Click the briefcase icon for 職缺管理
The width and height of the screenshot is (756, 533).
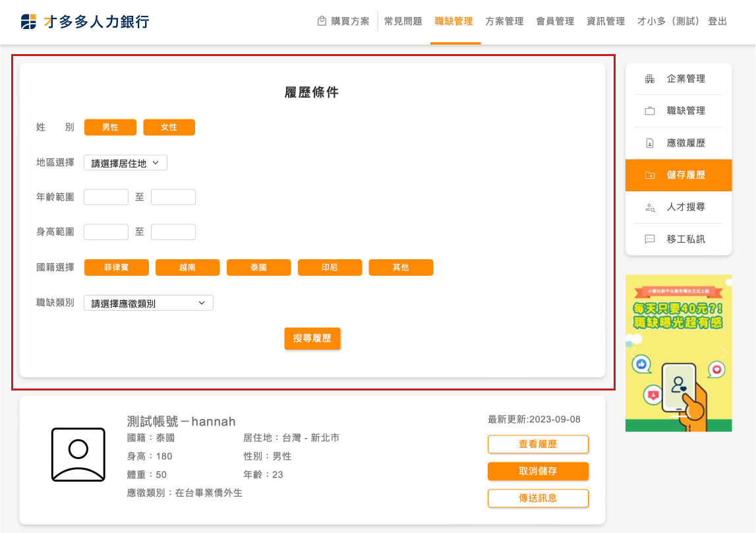650,111
